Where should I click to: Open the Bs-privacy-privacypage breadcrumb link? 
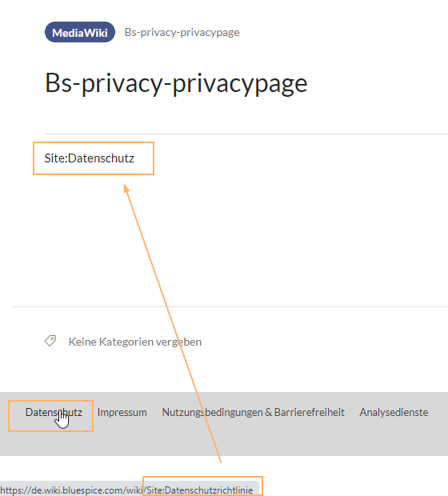[182, 32]
